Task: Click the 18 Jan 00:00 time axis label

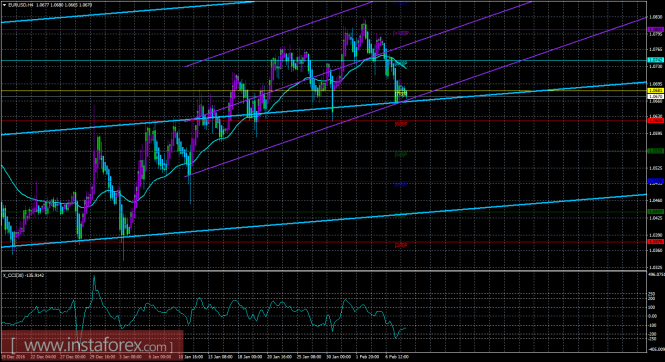Action: pyautogui.click(x=249, y=357)
